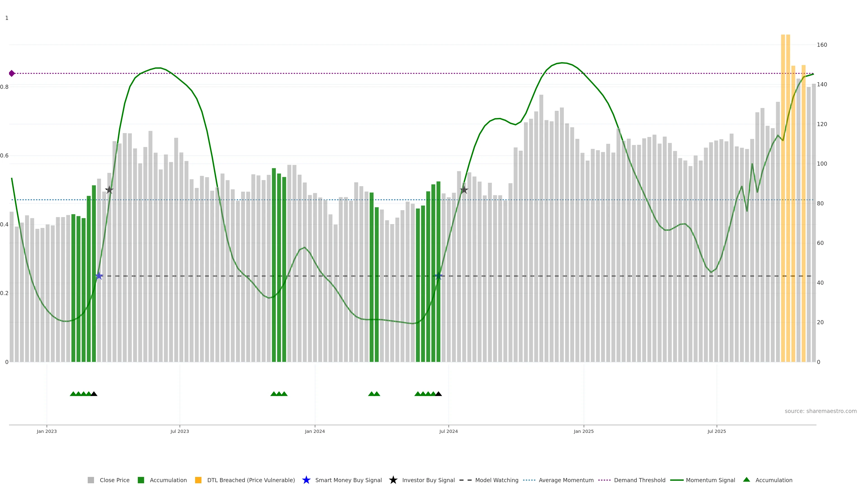This screenshot has height=488, width=868.
Task: Click the orange DTL Breached legend swatch
Action: [x=198, y=480]
